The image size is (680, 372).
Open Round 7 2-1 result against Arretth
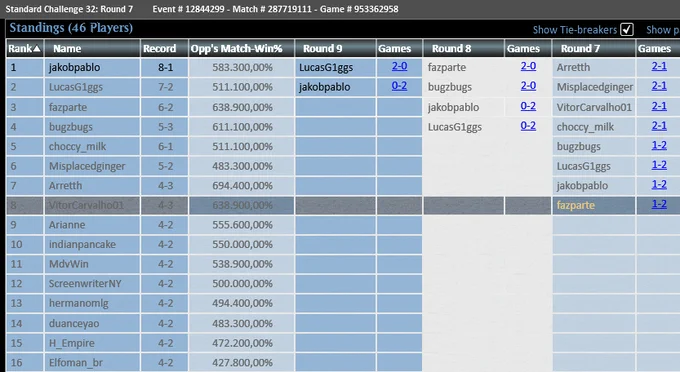[659, 66]
